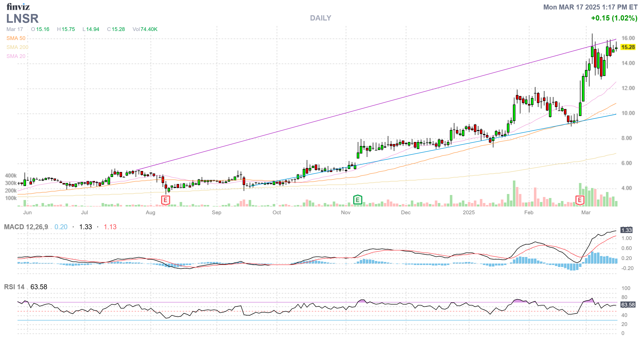This screenshot has height=341, width=644.
Task: Click the SMA 50 legend label
Action: [x=16, y=38]
